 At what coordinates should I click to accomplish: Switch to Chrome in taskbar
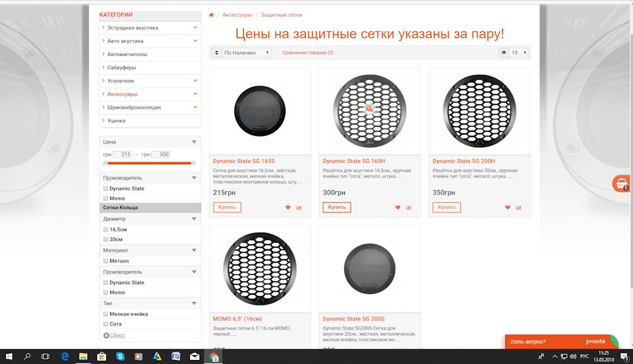click(x=213, y=356)
